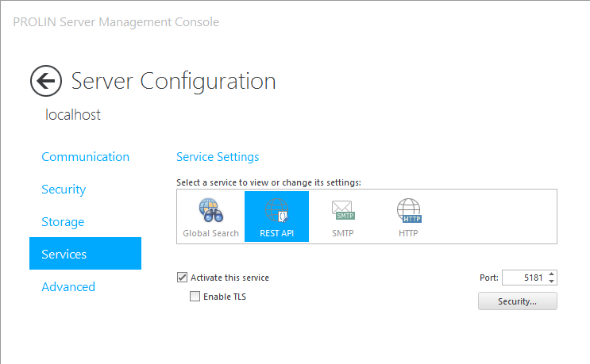Viewport: 590px width, 364px height.
Task: Click the Service Settings heading
Action: pos(218,157)
